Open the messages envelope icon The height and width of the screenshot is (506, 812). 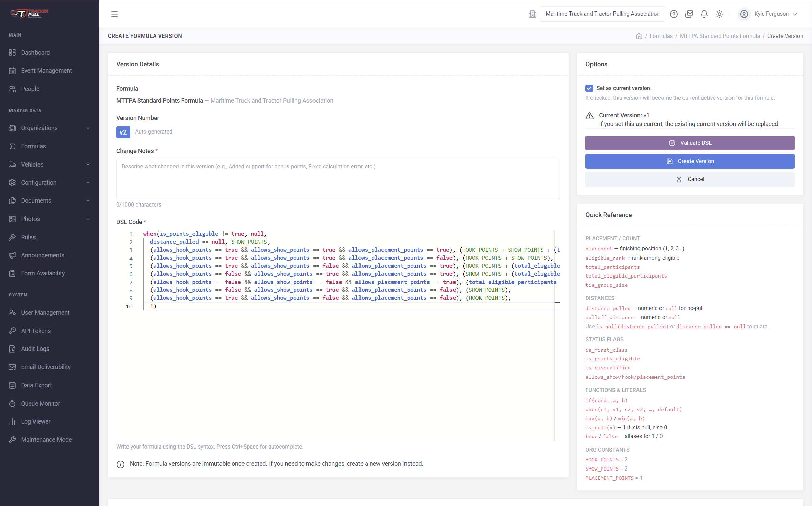689,14
